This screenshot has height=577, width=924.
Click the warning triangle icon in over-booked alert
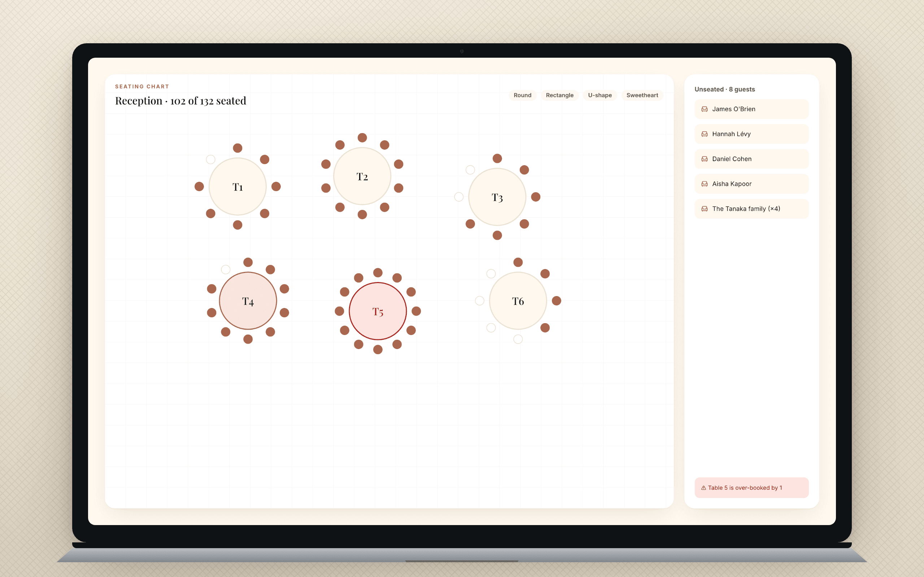(x=703, y=488)
